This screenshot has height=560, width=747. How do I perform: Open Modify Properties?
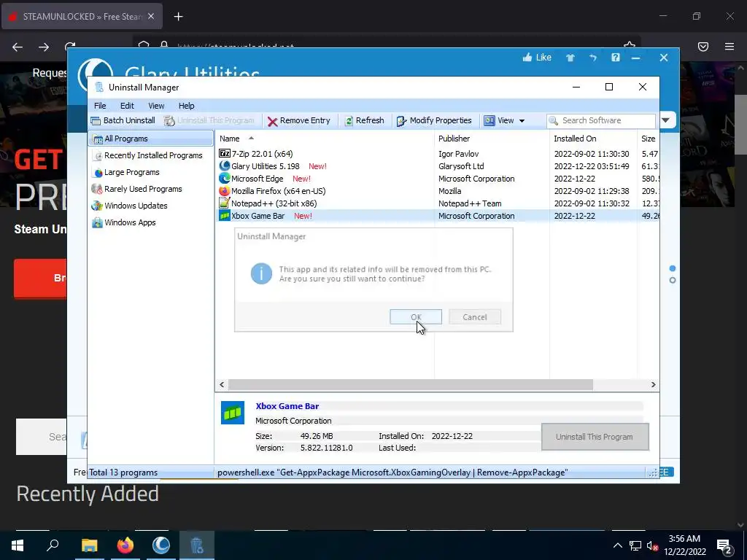click(434, 120)
